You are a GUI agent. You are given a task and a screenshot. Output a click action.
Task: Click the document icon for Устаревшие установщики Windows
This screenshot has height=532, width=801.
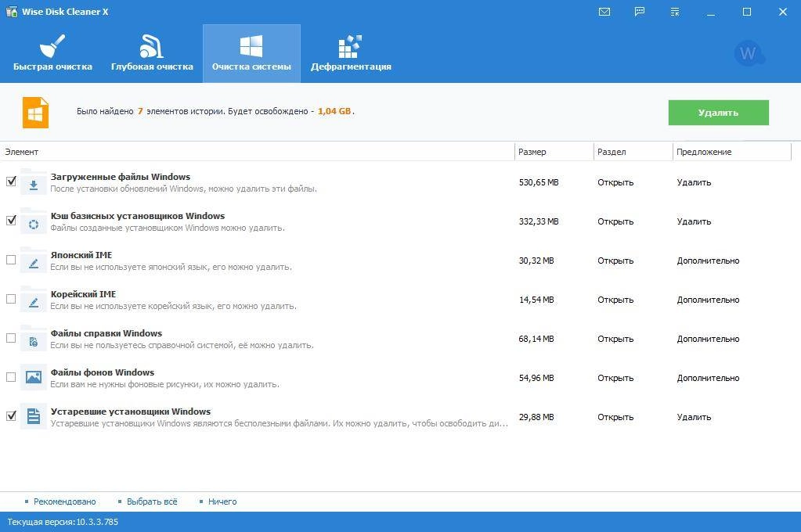coord(33,417)
